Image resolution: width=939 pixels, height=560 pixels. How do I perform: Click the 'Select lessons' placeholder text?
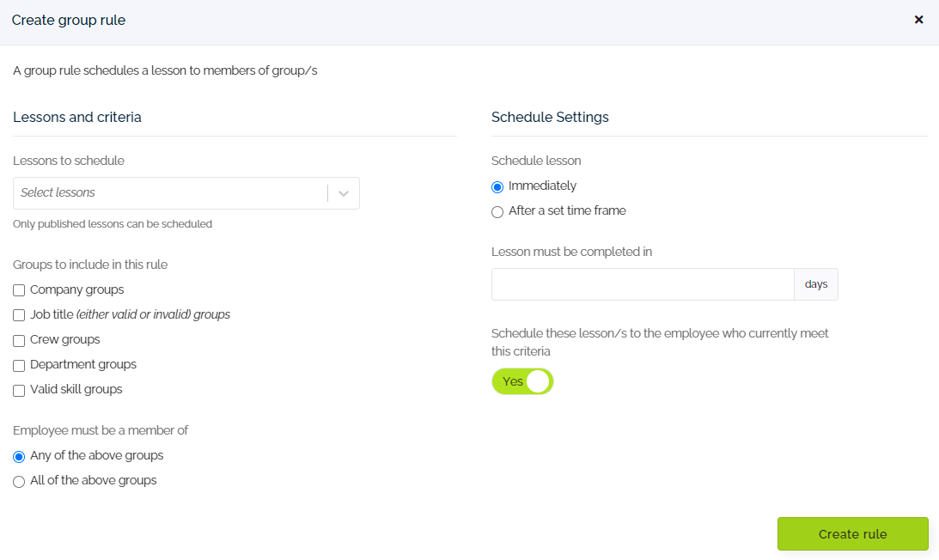pos(59,192)
